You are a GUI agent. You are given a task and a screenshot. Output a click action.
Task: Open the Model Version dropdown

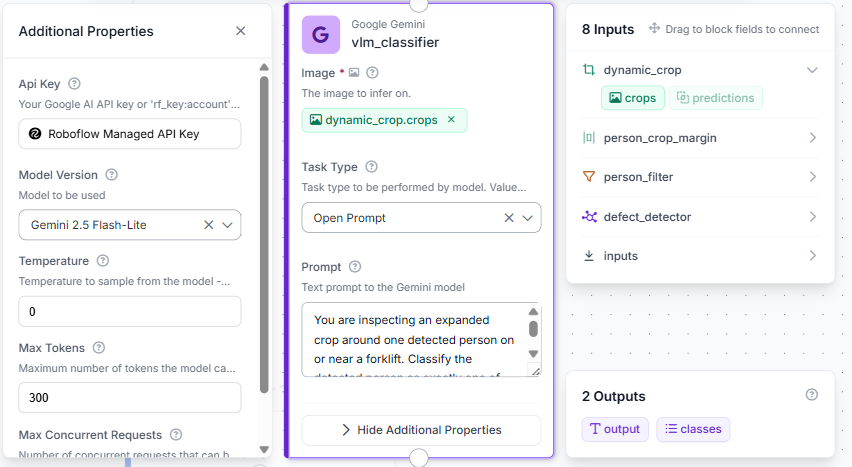[x=228, y=225]
